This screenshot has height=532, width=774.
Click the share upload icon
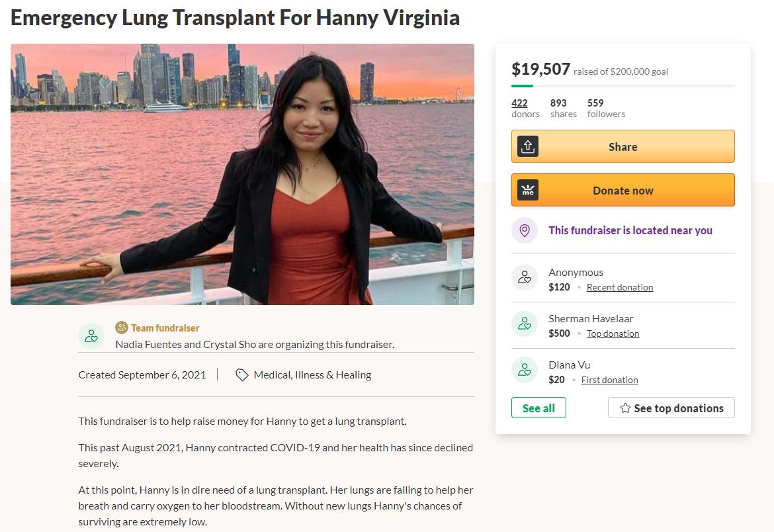click(x=527, y=146)
